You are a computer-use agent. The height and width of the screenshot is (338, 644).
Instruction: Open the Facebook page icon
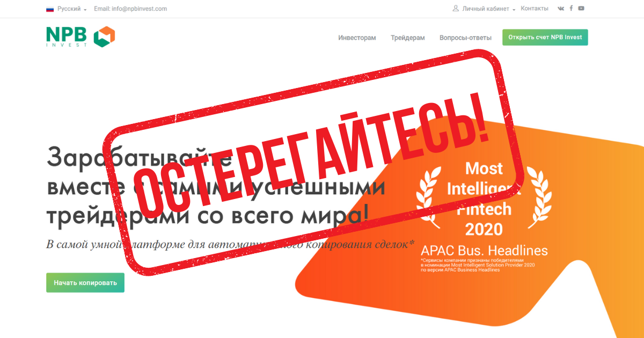click(571, 9)
